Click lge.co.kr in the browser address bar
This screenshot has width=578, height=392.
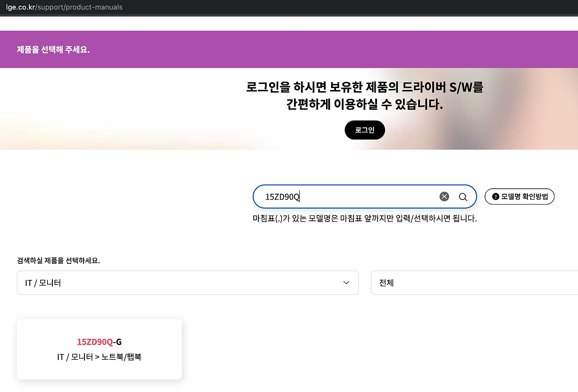[20, 7]
